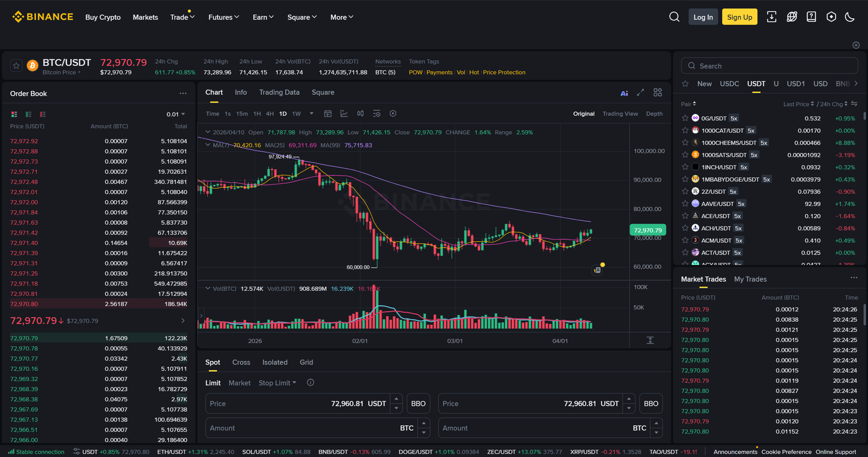Collapse the MA indicator row chevron
868x457 pixels.
pyautogui.click(x=208, y=145)
